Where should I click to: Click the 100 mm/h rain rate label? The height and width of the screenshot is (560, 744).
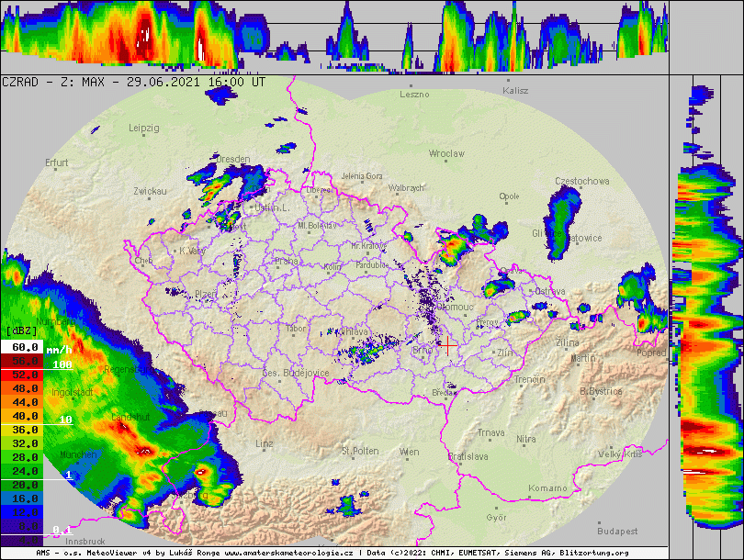[x=62, y=364]
